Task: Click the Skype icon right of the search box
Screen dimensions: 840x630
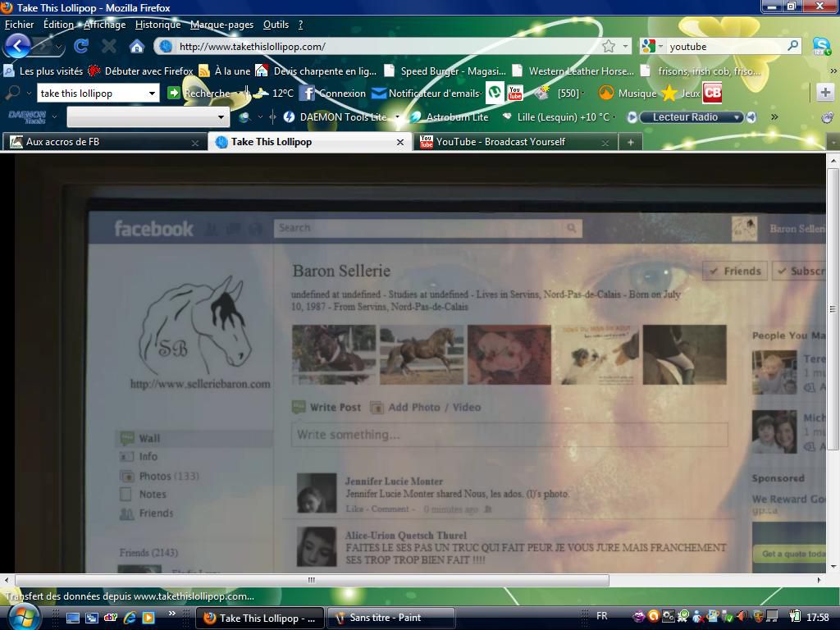Action: click(820, 46)
